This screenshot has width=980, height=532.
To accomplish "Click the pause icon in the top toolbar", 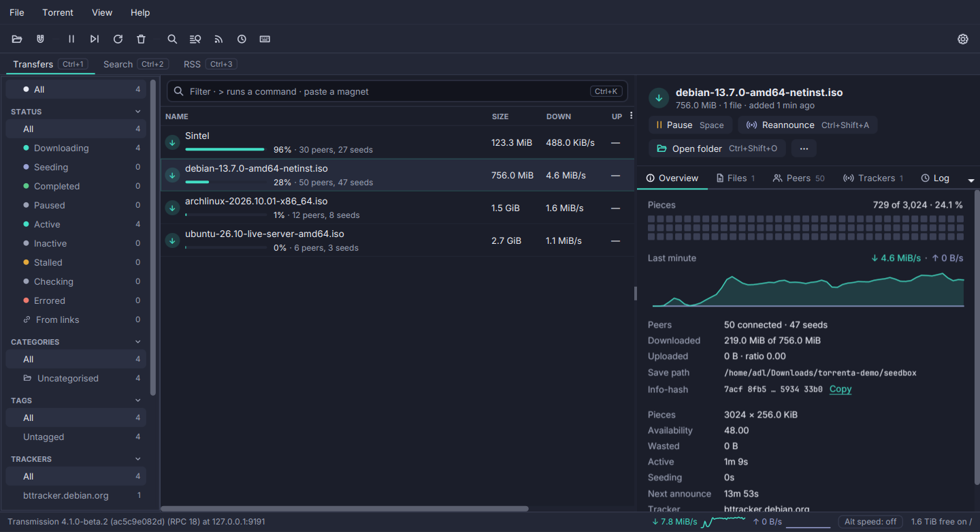I will [71, 40].
